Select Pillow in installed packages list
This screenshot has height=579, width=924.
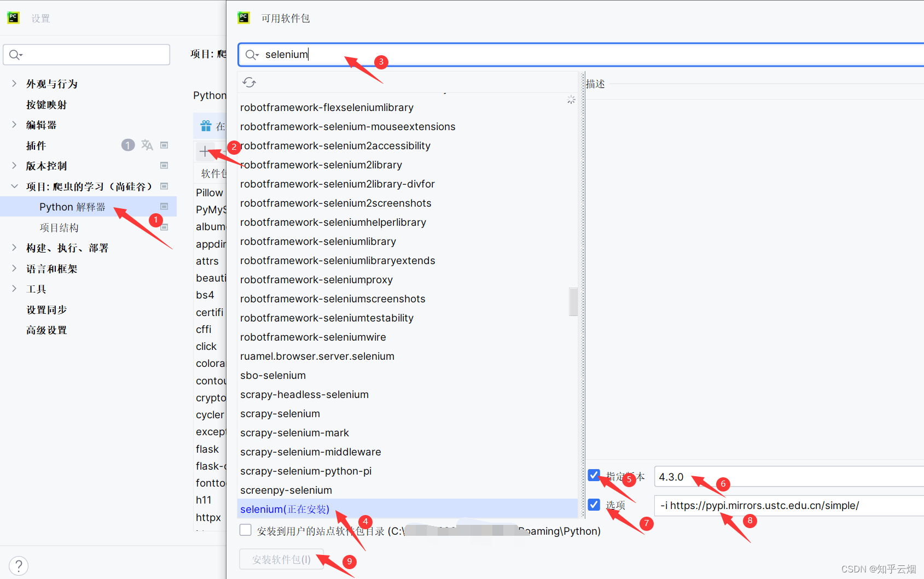(x=210, y=192)
